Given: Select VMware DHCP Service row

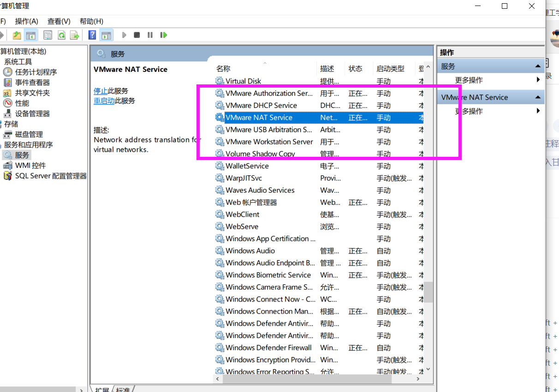Looking at the screenshot, I should 319,106.
